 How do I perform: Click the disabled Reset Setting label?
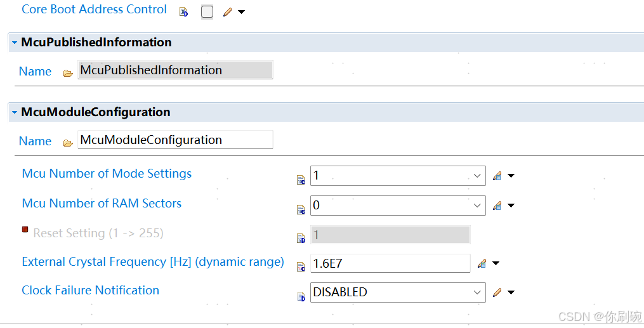pyautogui.click(x=98, y=233)
